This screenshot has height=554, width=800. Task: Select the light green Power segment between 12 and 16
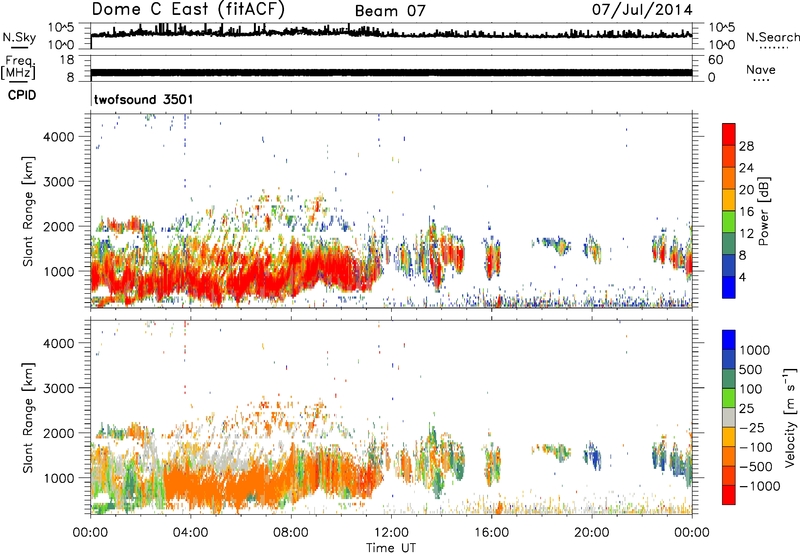(729, 222)
